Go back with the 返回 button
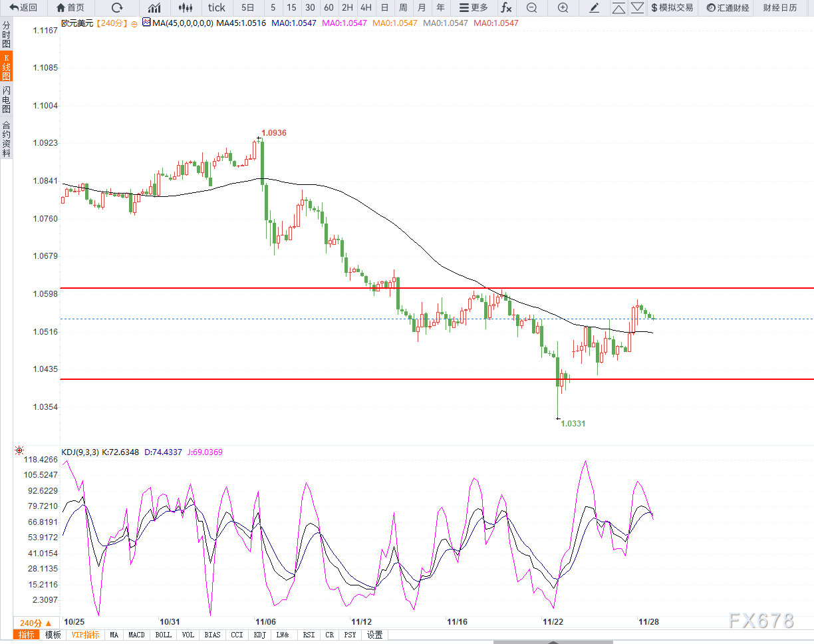 pyautogui.click(x=23, y=8)
